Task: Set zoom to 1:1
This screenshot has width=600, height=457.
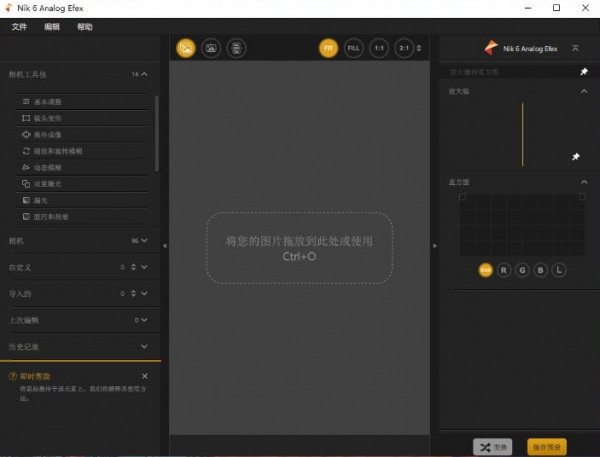Action: [379, 48]
